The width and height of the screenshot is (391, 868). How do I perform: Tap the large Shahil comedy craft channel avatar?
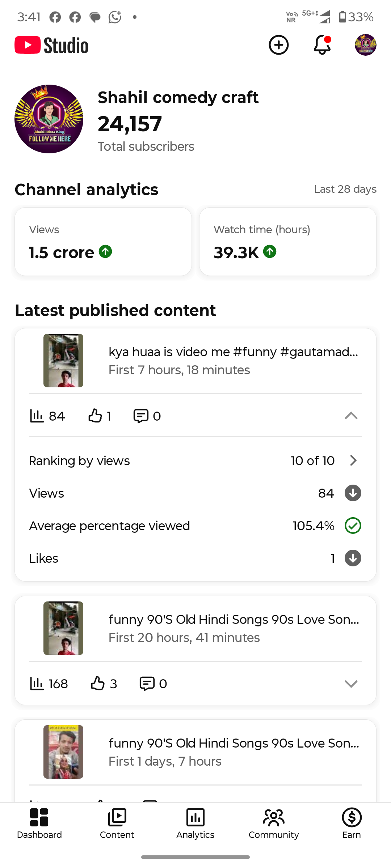(49, 119)
